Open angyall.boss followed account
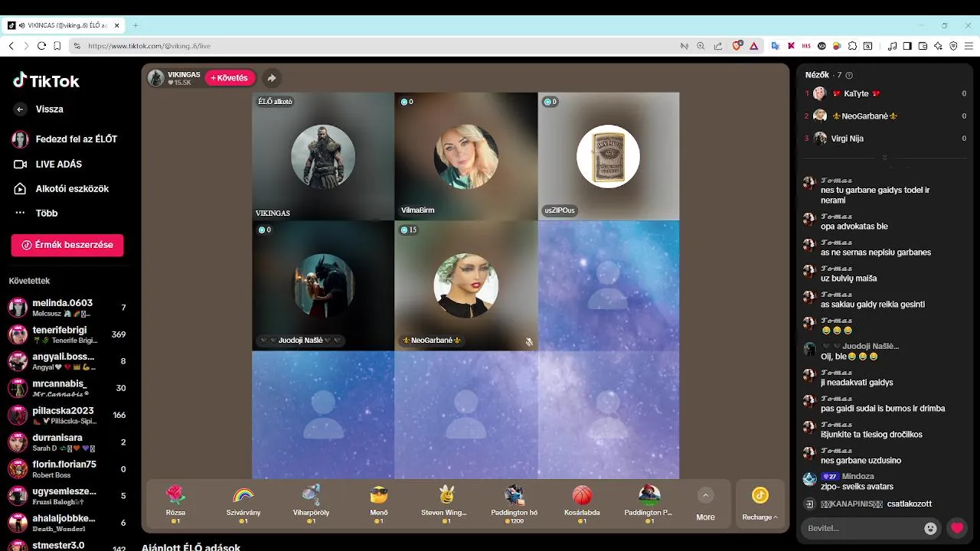The height and width of the screenshot is (551, 980). point(67,361)
